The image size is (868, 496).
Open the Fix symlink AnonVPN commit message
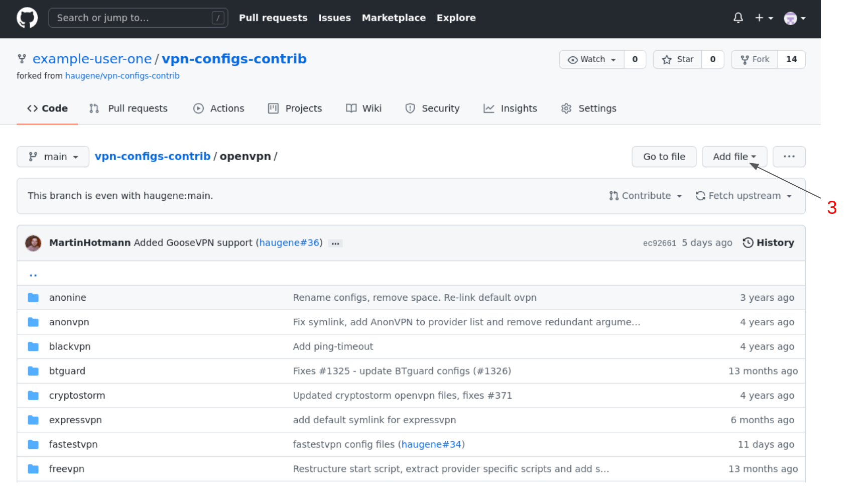coord(467,322)
